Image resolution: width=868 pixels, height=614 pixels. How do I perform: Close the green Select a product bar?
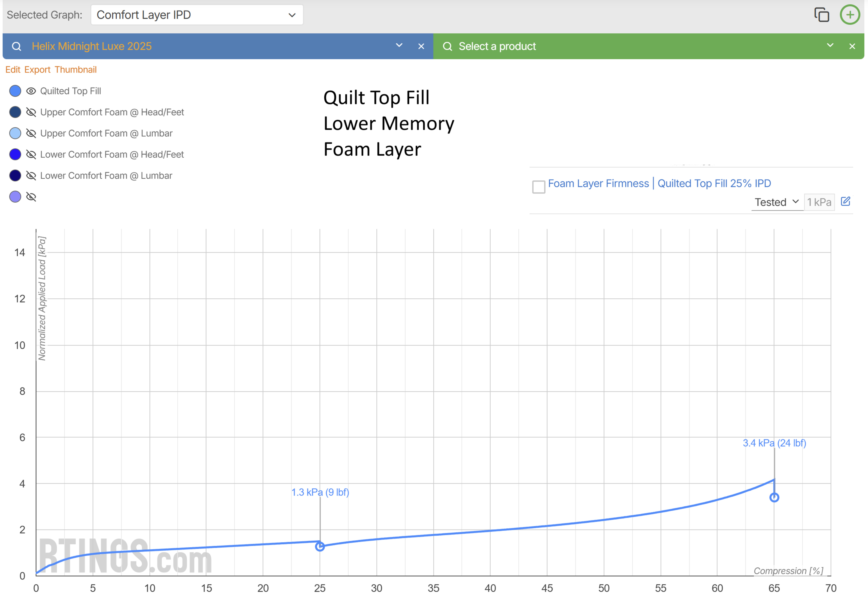[x=852, y=47]
